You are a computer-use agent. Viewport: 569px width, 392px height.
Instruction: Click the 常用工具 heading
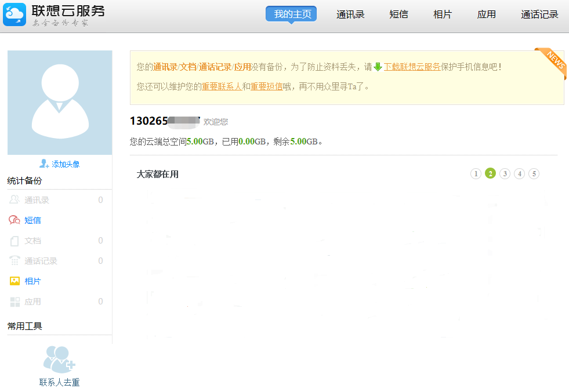coord(25,326)
